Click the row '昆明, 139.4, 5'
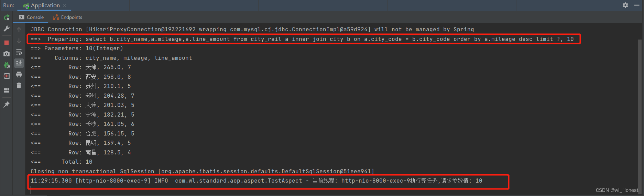The height and width of the screenshot is (196, 644). 81,143
